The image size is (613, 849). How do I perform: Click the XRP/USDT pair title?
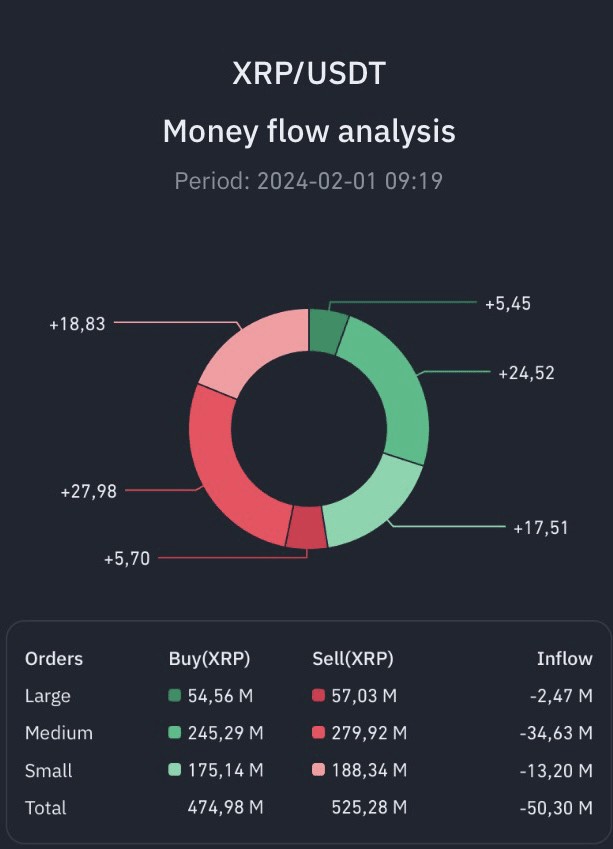tap(308, 74)
